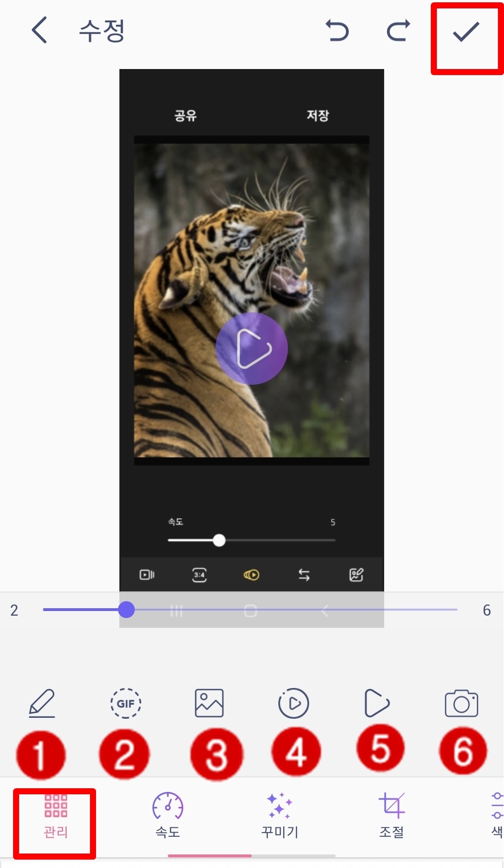Viewport: 504px width, 868px height.
Task: Adjust the 속도 slider in preview
Action: [219, 541]
